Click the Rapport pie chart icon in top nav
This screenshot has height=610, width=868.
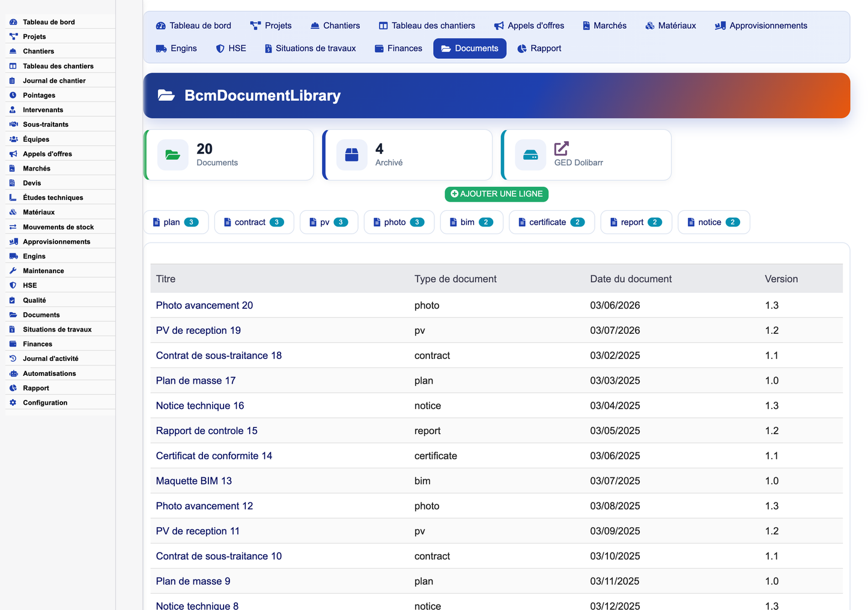click(522, 49)
